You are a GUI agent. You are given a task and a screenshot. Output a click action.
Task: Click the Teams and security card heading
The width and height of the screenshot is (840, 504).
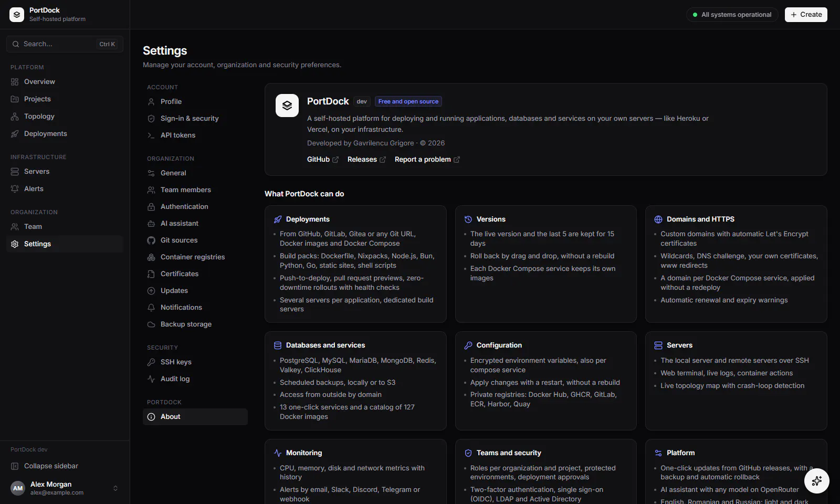509,453
